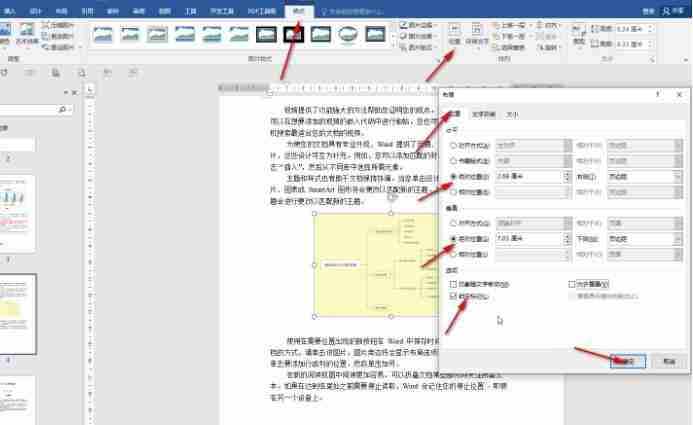The width and height of the screenshot is (693, 425).
Task: Click the 共享 share icon
Action: pyautogui.click(x=666, y=11)
